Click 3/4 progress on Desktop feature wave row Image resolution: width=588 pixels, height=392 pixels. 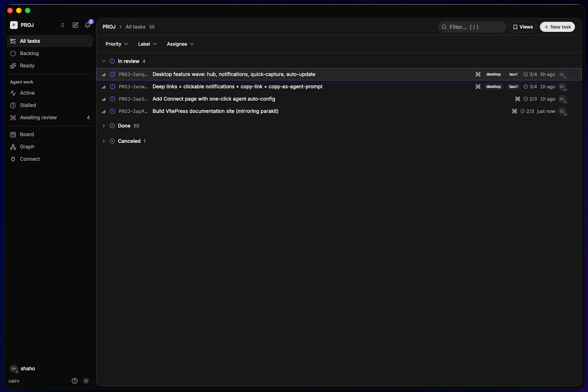(530, 74)
